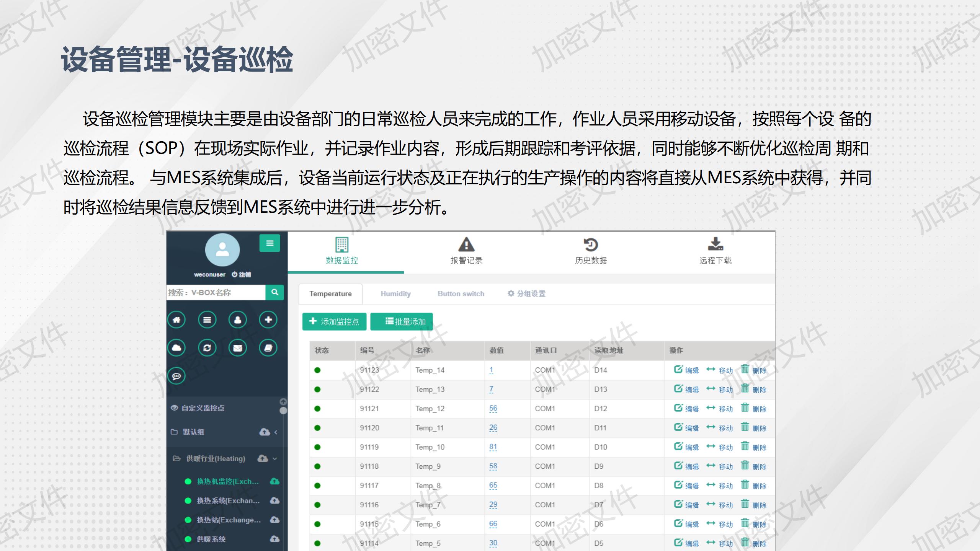This screenshot has height=551, width=980.
Task: Click green status dot of Temp_14
Action: pos(317,370)
